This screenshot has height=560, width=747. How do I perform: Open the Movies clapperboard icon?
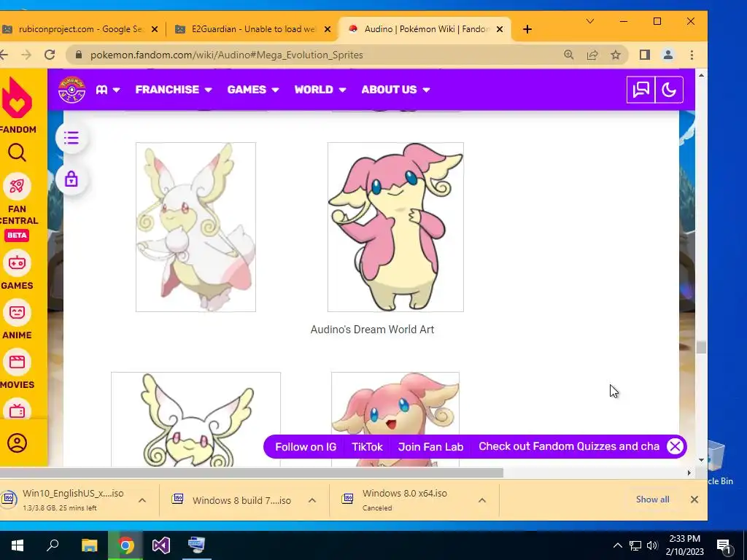[17, 362]
